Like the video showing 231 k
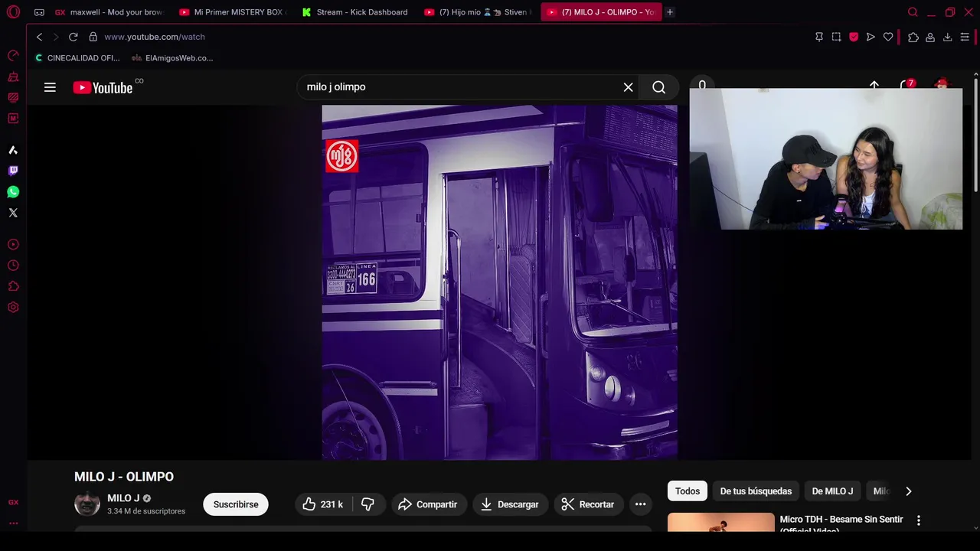The height and width of the screenshot is (551, 980). point(322,504)
